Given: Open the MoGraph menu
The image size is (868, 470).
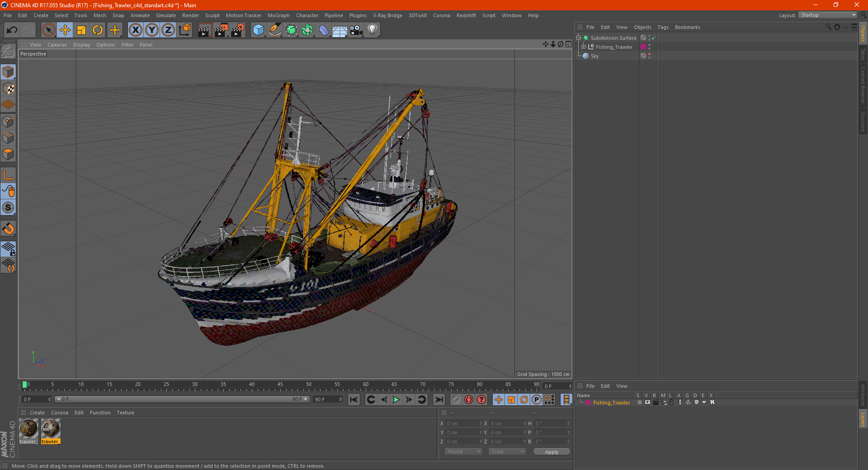Looking at the screenshot, I should click(x=278, y=15).
